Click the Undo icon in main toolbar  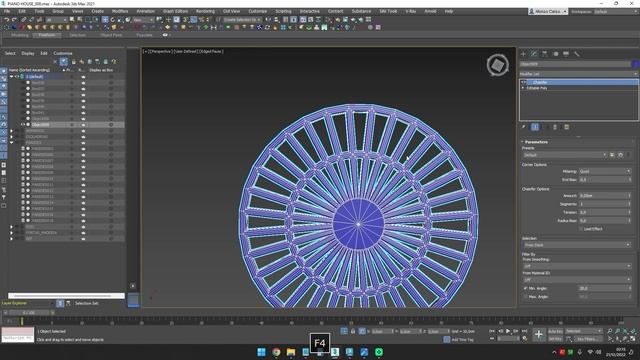click(x=7, y=20)
